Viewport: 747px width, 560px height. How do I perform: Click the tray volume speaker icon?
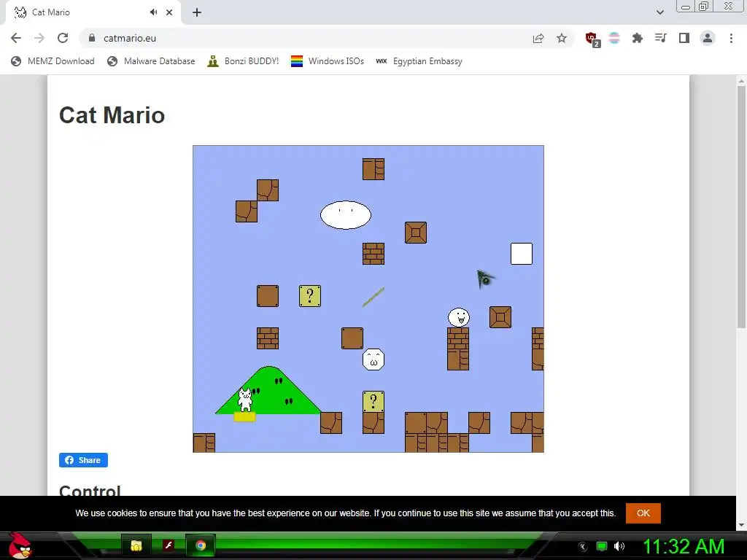click(x=619, y=546)
